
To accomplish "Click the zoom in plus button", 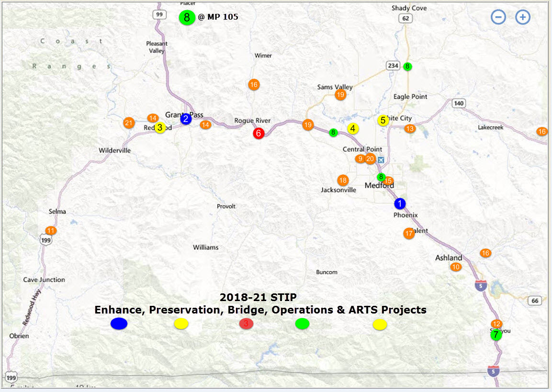I will [523, 18].
